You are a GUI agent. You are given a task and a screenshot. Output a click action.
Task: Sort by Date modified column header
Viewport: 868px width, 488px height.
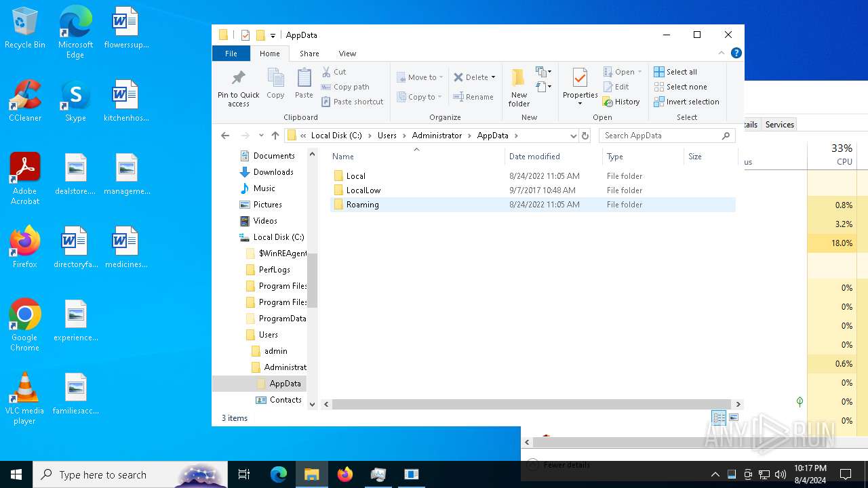(553, 157)
